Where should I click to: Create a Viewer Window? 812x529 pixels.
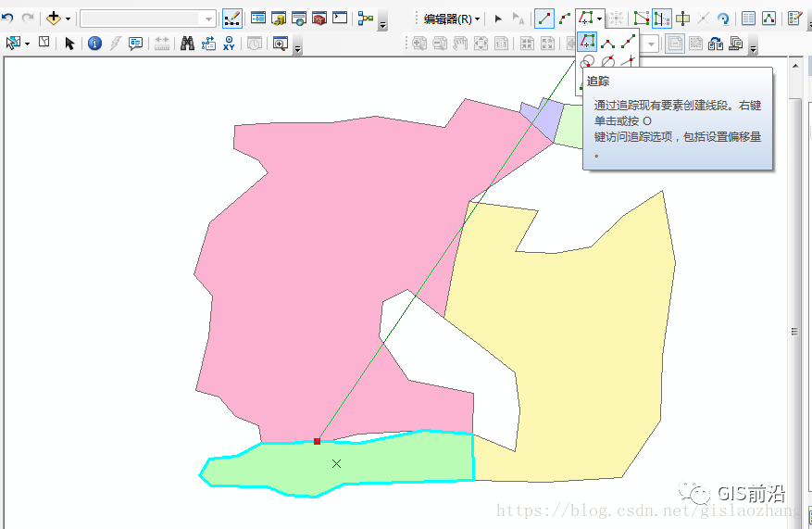pos(281,44)
